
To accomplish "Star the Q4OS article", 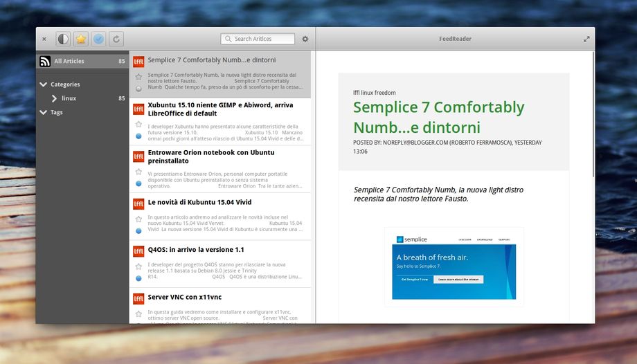I will point(138,267).
